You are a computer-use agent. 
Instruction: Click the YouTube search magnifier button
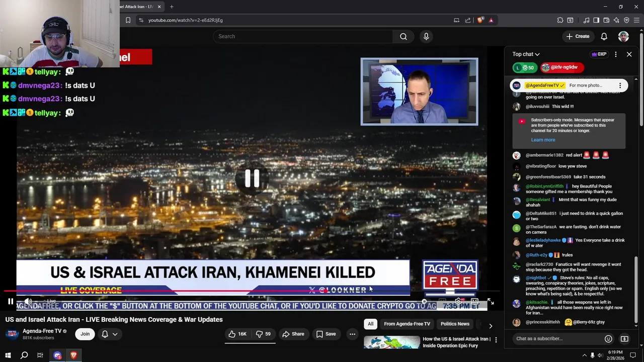pyautogui.click(x=404, y=36)
